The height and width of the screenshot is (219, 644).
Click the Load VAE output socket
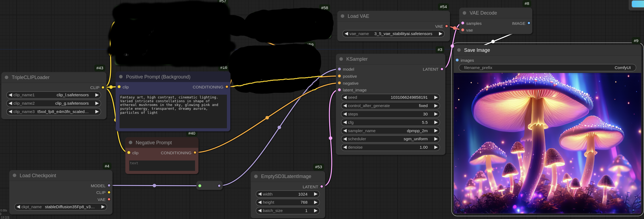point(447,26)
